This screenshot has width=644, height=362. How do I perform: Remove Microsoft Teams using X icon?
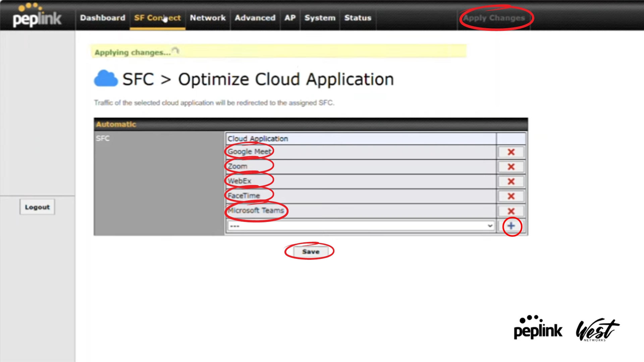click(x=511, y=211)
